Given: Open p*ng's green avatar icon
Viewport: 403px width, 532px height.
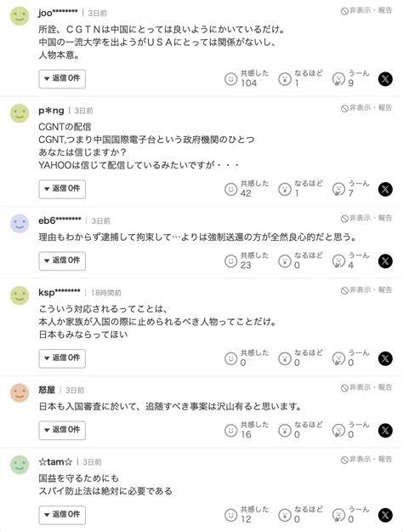Looking at the screenshot, I should click(20, 113).
